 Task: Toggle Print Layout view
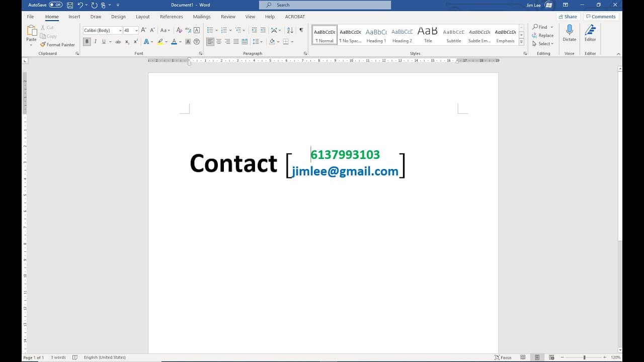537,357
